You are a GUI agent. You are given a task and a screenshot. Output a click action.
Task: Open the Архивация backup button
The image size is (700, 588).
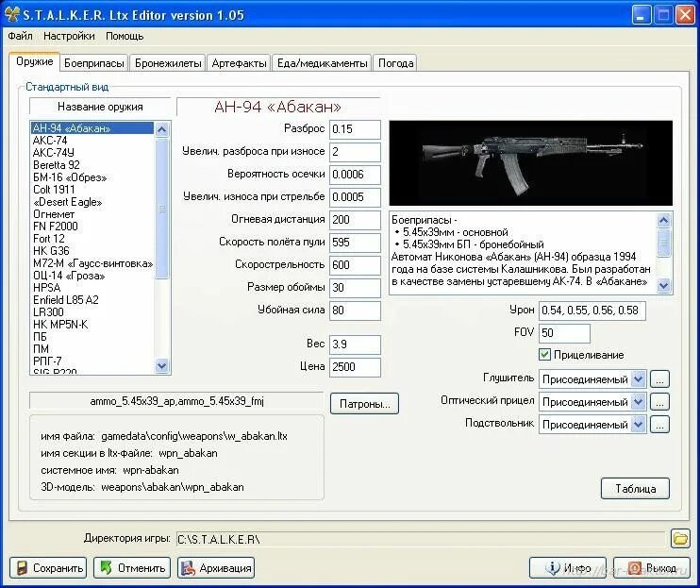(x=216, y=568)
